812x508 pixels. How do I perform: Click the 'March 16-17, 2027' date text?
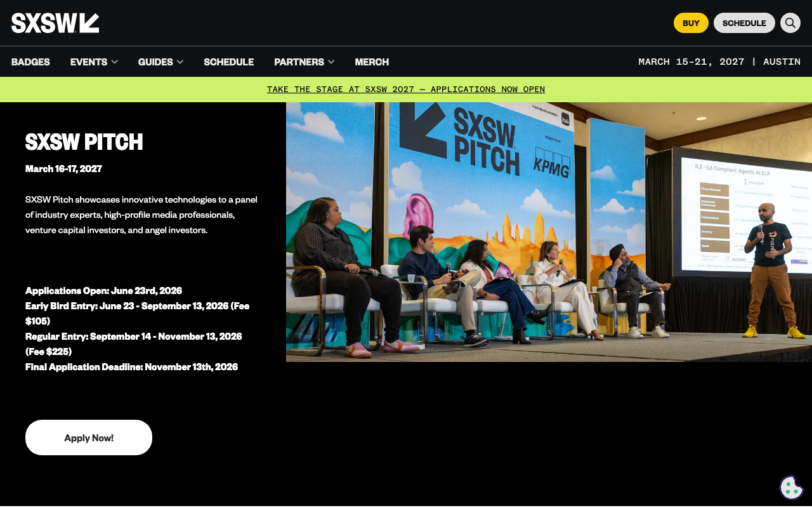(63, 169)
